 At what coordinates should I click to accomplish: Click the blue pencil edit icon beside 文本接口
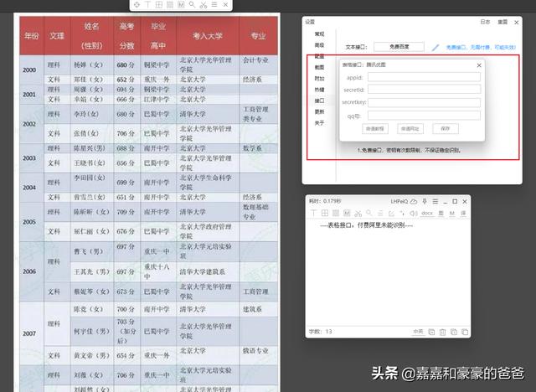click(x=435, y=48)
